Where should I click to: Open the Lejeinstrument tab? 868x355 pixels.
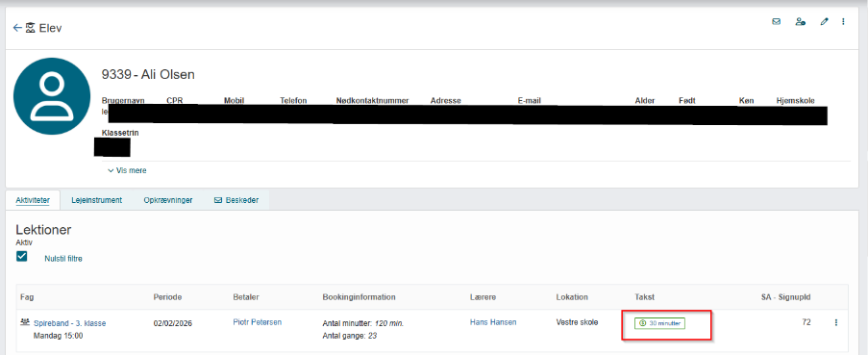tap(96, 200)
